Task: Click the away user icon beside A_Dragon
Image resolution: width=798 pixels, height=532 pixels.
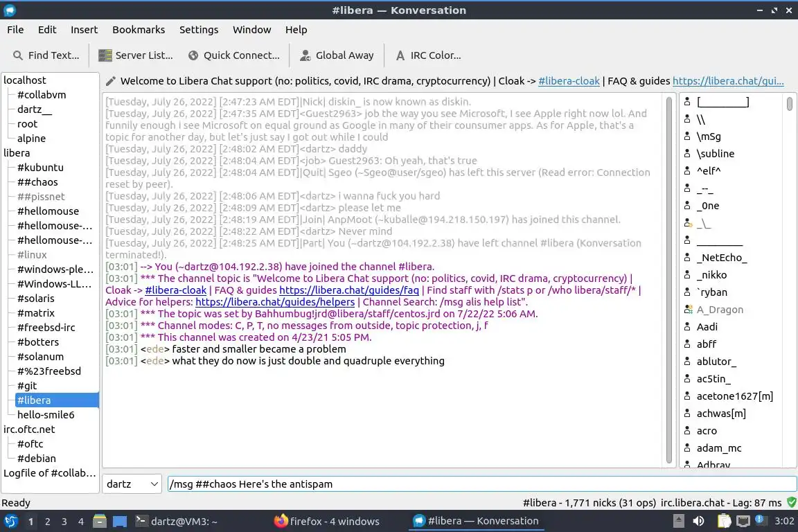Action: (688, 309)
